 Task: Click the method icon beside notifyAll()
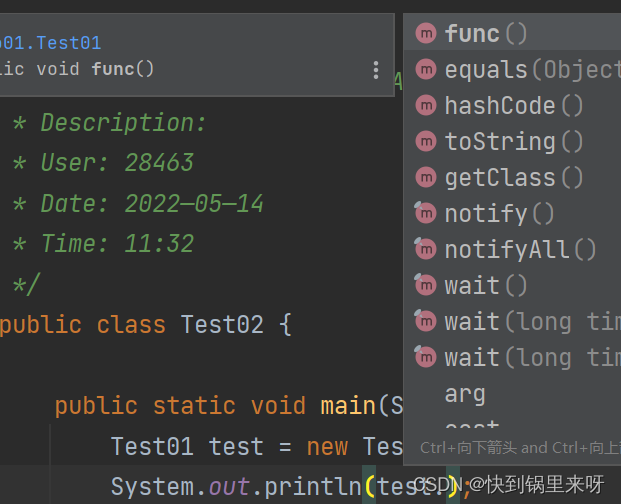[x=426, y=249]
